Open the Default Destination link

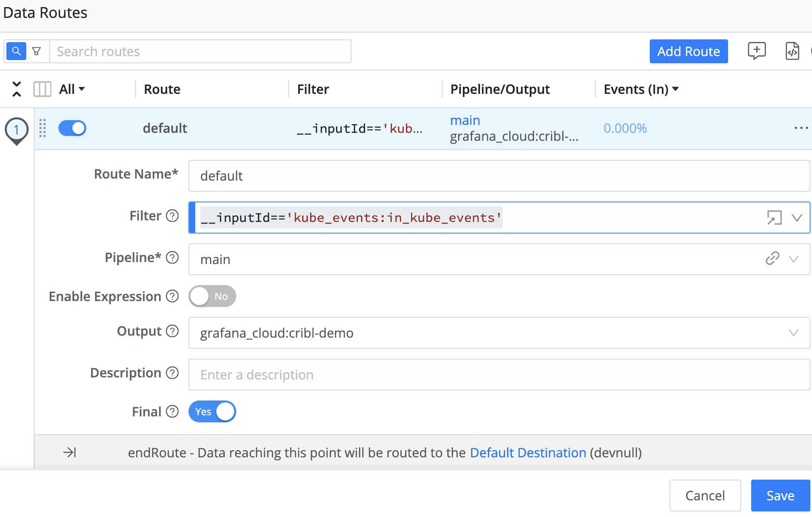tap(528, 453)
